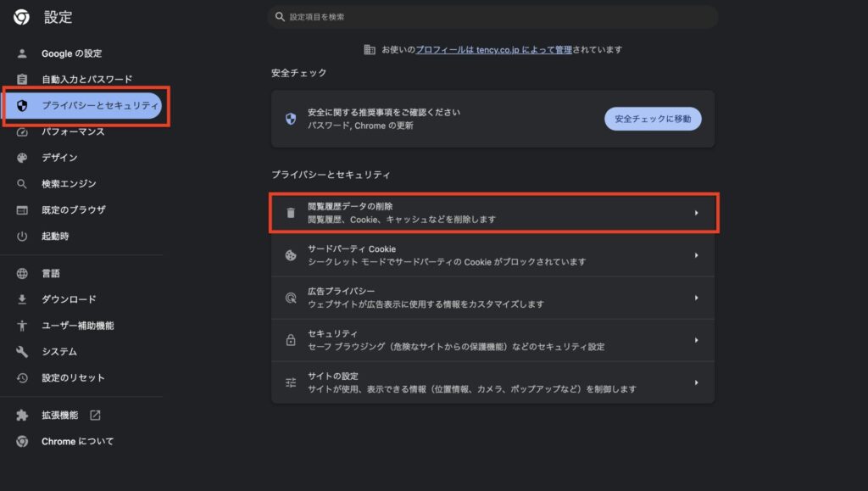Expand 広告プライバシー using its arrow
Viewport: 868px width, 491px height.
click(696, 298)
